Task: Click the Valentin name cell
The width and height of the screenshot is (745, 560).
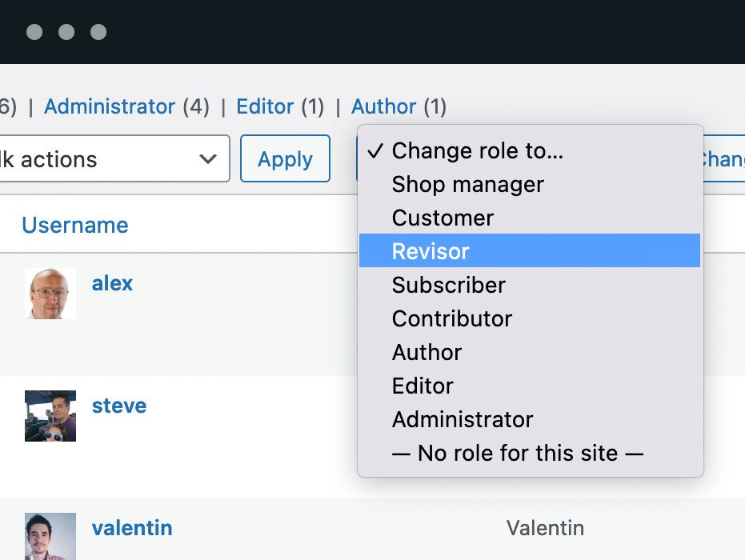Action: [546, 528]
